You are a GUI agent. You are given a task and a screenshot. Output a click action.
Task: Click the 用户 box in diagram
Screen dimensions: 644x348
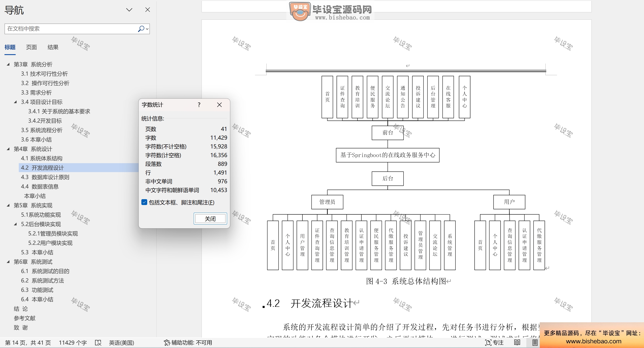(509, 202)
